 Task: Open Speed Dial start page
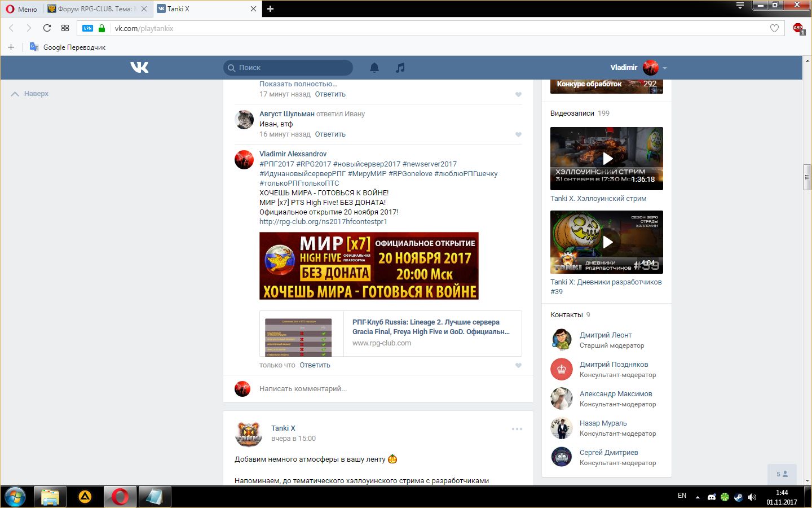[65, 28]
